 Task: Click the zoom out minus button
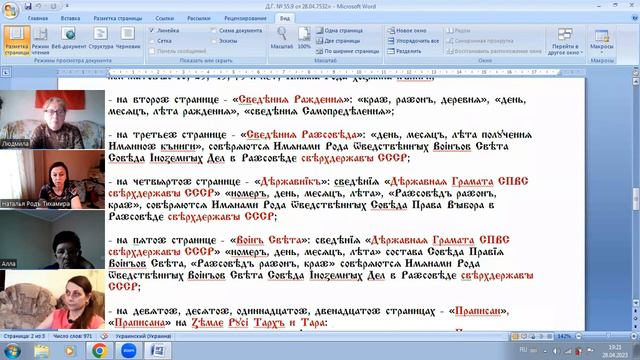(x=578, y=336)
